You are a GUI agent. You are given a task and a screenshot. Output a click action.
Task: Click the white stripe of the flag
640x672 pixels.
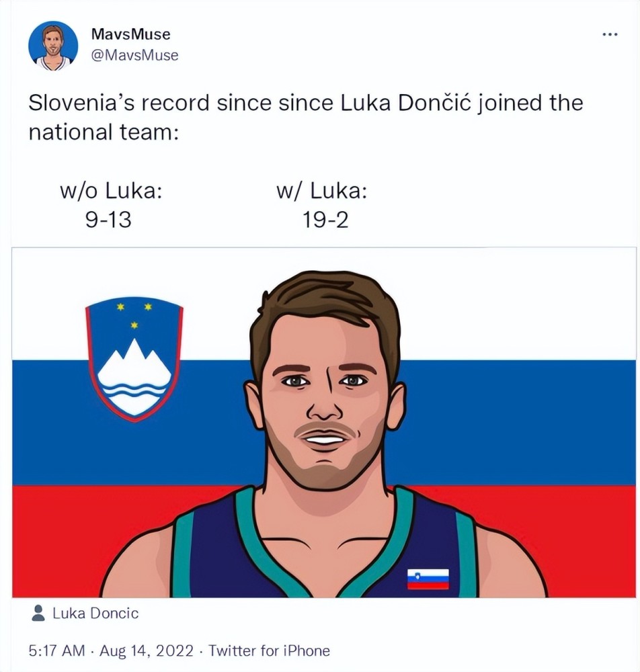(x=514, y=304)
